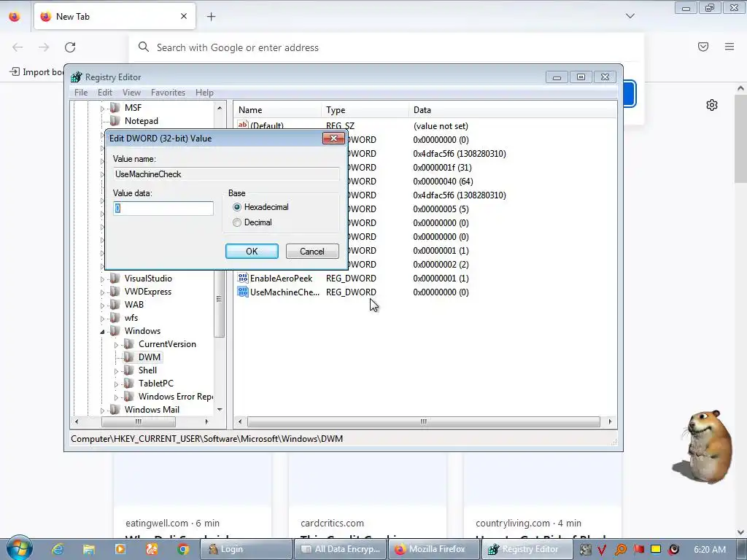Screen dimensions: 747x560
Task: Open Windows Media Player taskbar icon
Action: coord(120,549)
